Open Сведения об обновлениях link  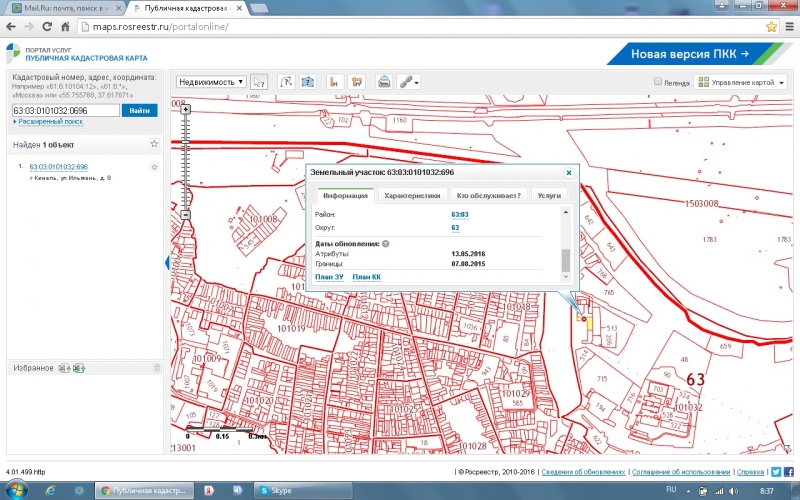[x=583, y=472]
